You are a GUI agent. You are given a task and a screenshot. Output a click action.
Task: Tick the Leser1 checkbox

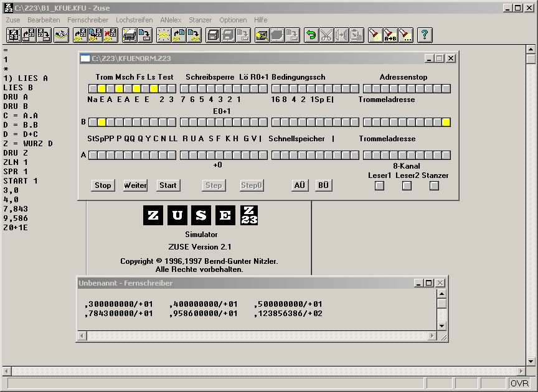(379, 185)
